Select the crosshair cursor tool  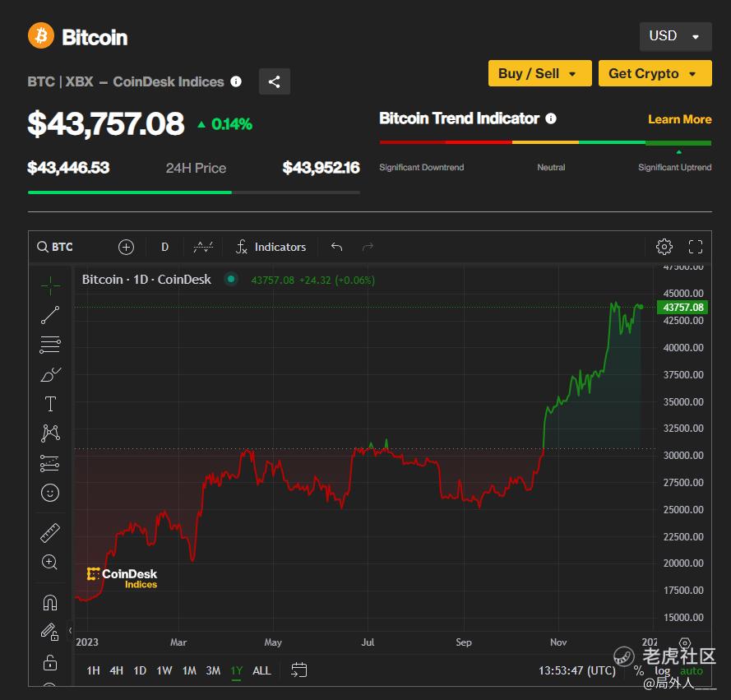[x=50, y=285]
